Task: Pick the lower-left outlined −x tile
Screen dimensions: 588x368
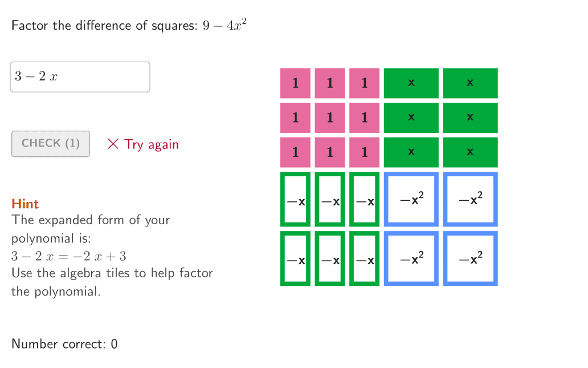Action: (295, 258)
